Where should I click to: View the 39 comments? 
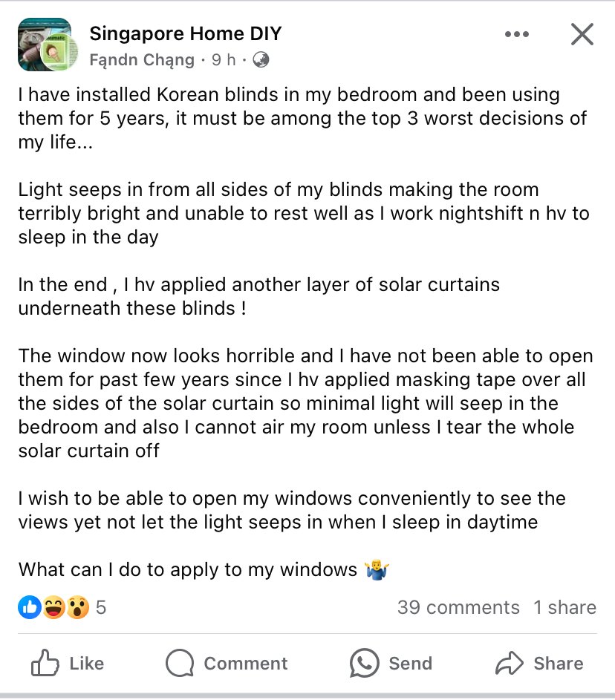click(x=458, y=608)
